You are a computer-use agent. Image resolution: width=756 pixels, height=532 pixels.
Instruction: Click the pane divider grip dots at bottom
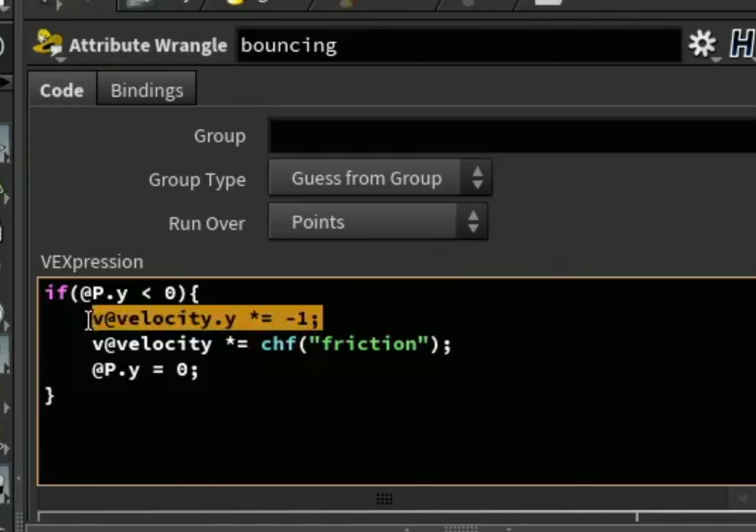[x=460, y=528]
